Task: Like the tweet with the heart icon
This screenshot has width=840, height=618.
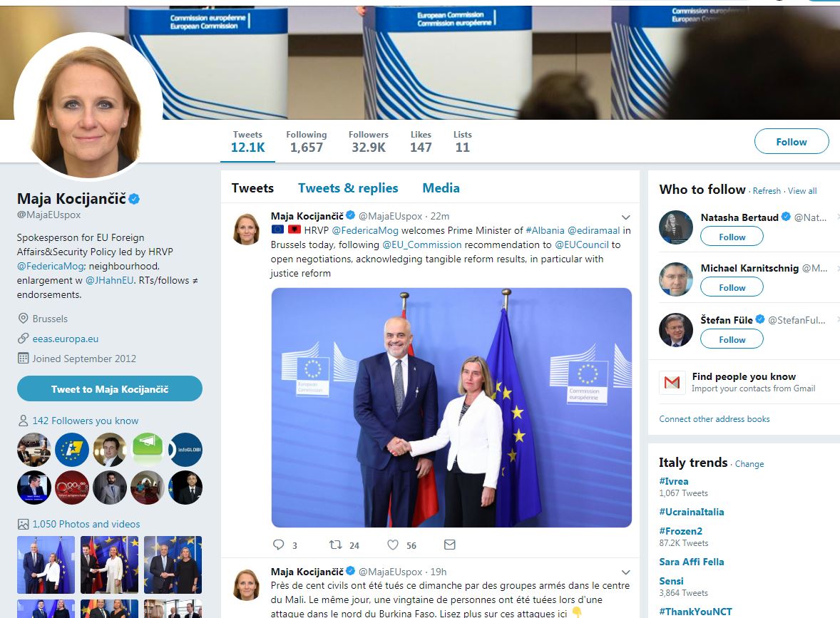Action: [x=393, y=545]
